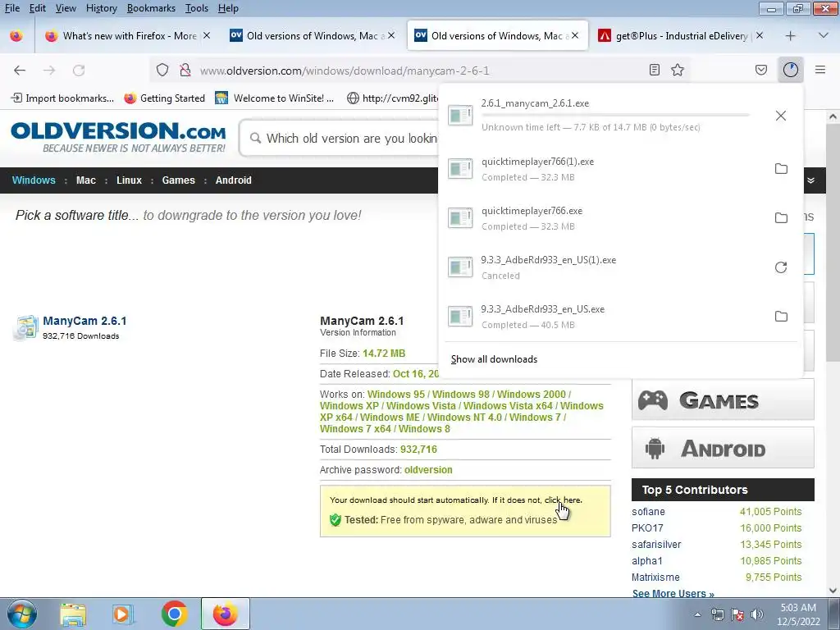Image resolution: width=840 pixels, height=630 pixels.
Task: Close the get®Plus Industrial eDelivery tab
Action: coord(759,36)
